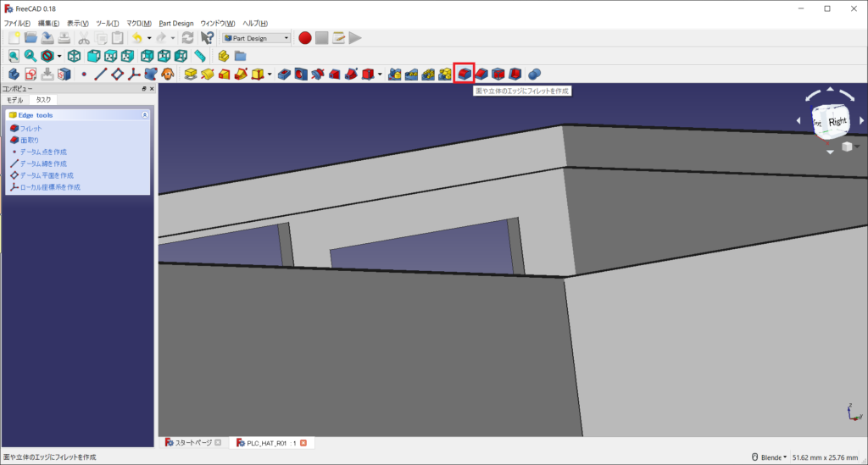Switch to the モデル tab
Screen dimensions: 868x465
pyautogui.click(x=15, y=99)
